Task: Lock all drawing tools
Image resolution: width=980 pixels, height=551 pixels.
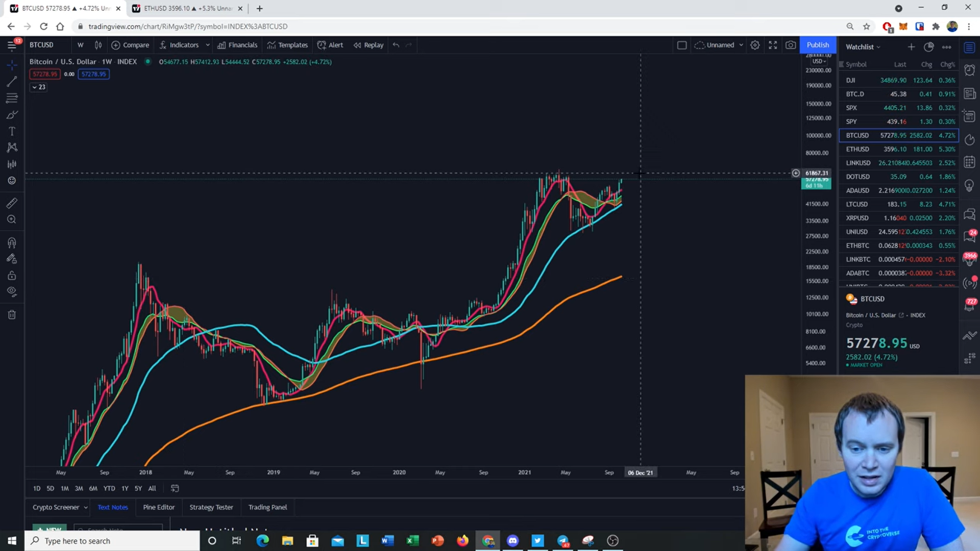Action: (12, 275)
